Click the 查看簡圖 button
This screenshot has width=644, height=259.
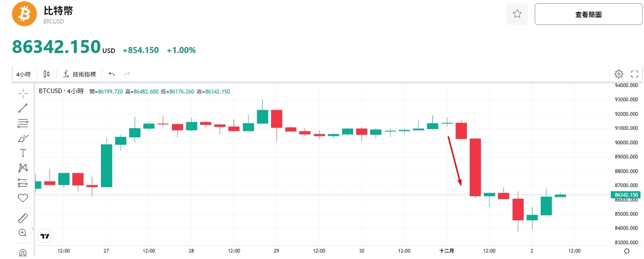coord(588,14)
